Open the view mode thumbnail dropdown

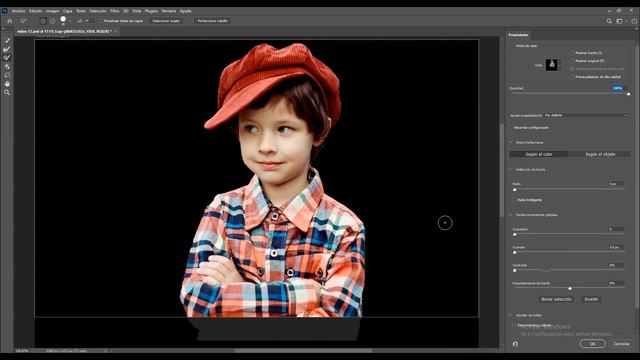(x=553, y=64)
